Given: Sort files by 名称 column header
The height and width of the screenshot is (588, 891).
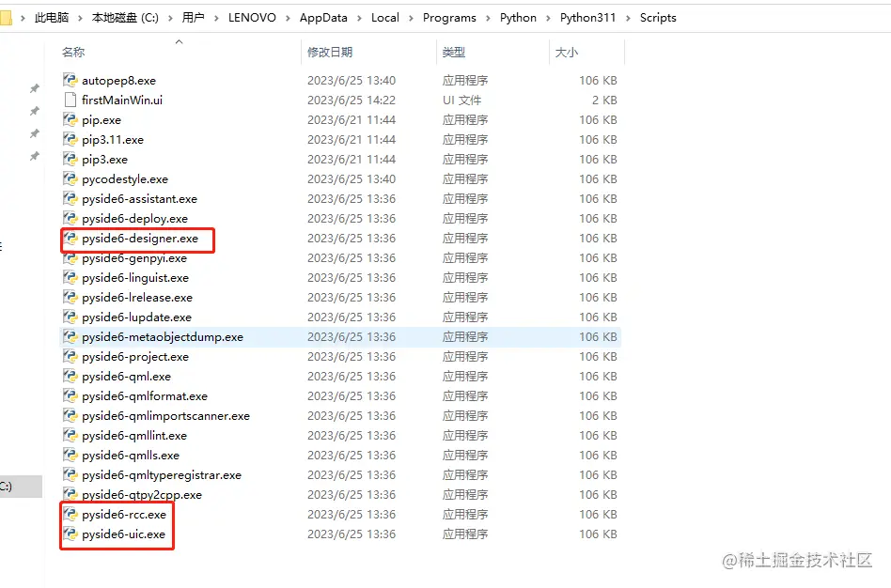Looking at the screenshot, I should coord(72,53).
